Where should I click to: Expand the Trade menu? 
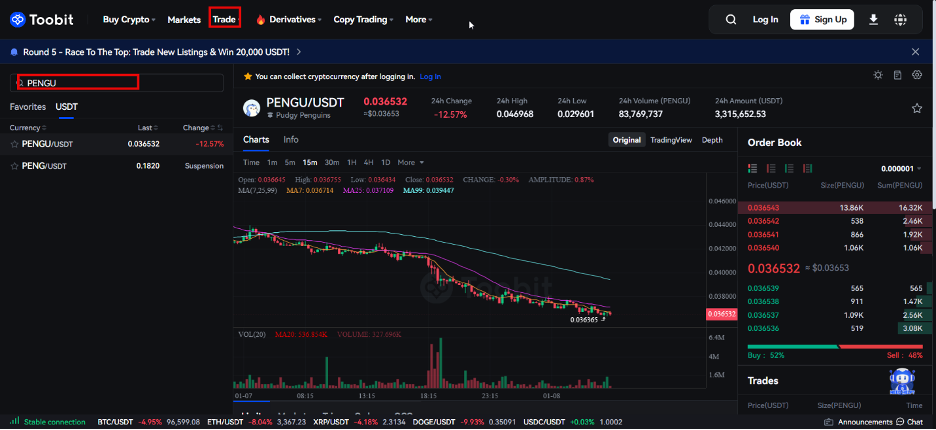[x=225, y=20]
